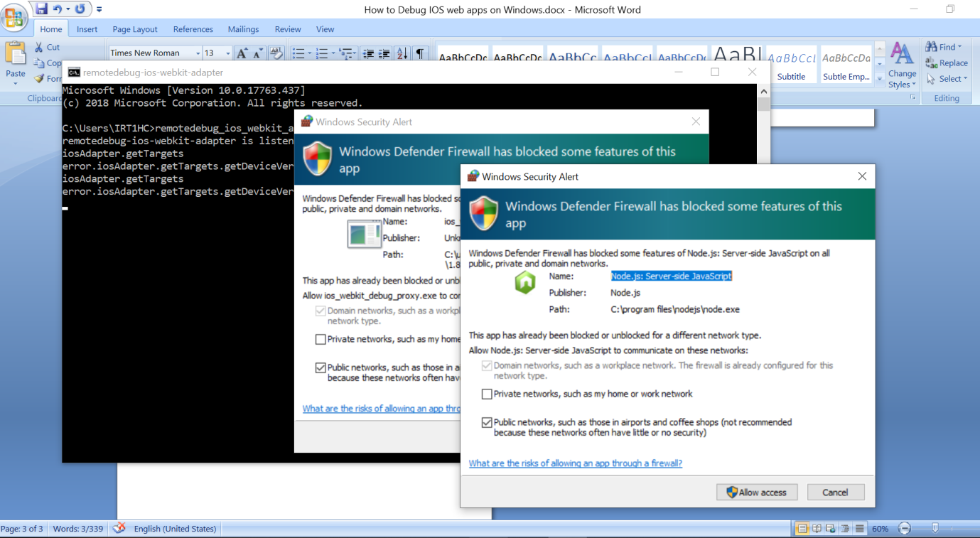Viewport: 980px width, 538px height.
Task: Click Allow access for Node.js
Action: 757,493
